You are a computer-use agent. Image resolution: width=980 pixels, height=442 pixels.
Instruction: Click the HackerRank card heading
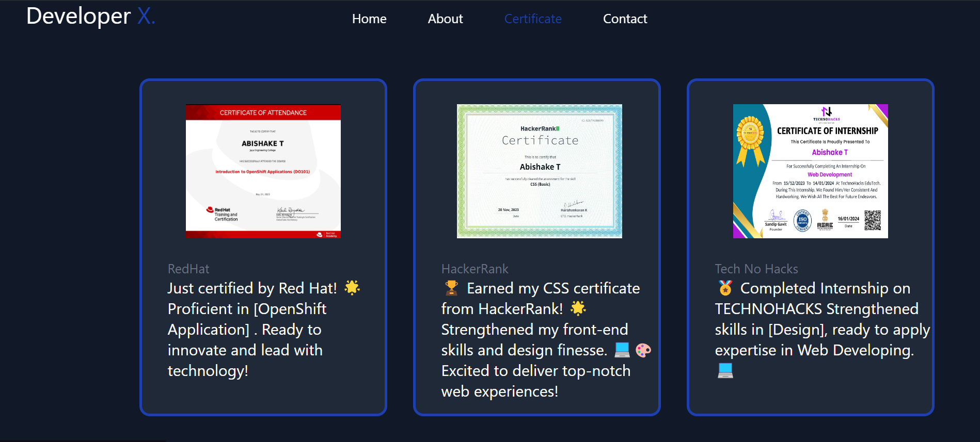point(475,269)
